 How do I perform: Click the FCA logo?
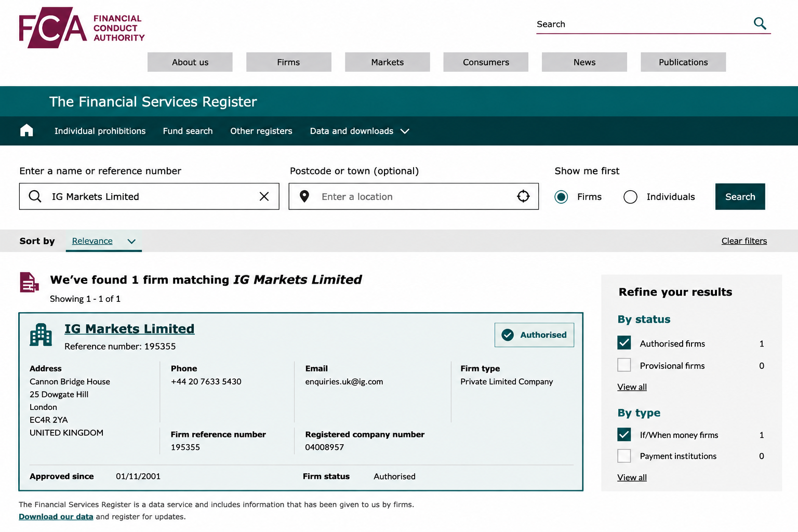(82, 28)
